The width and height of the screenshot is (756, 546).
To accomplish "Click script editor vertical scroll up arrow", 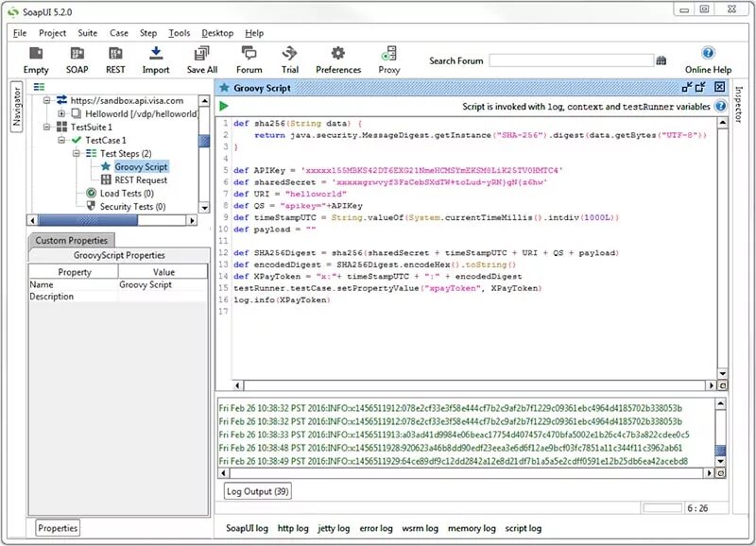I will coord(722,123).
